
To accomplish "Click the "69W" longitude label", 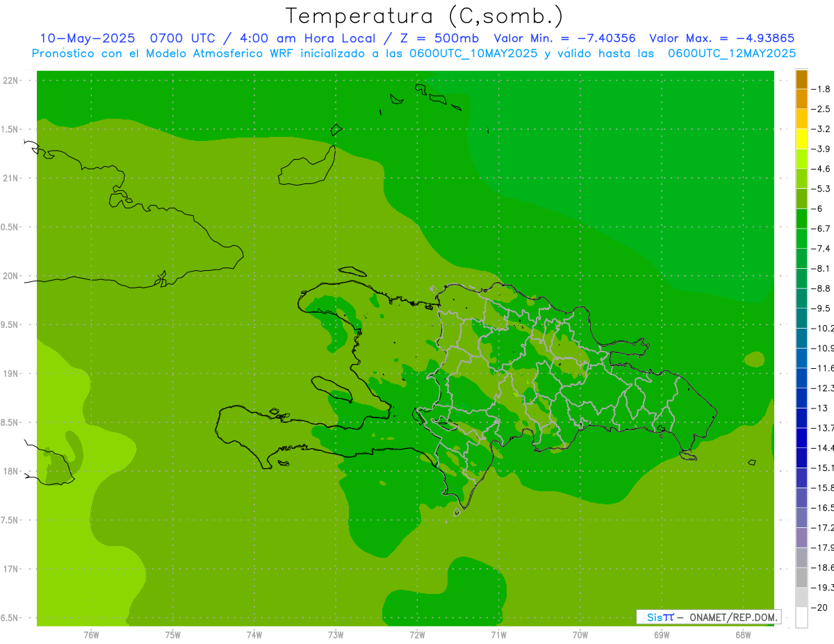I will click(662, 634).
